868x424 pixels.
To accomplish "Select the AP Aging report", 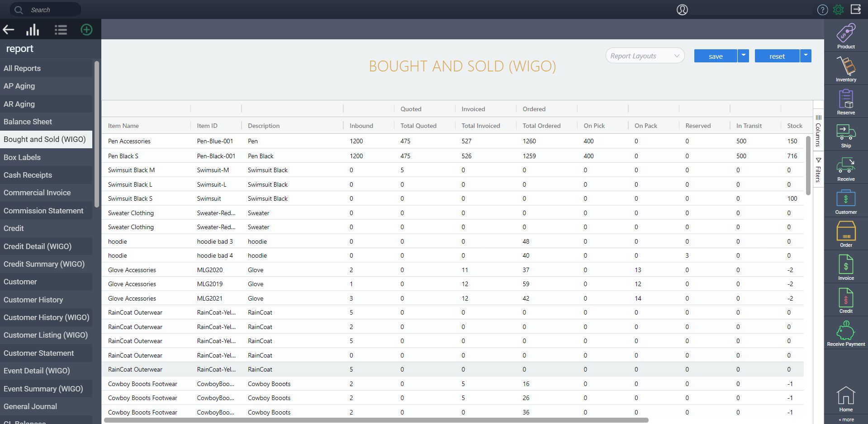I will click(x=46, y=86).
